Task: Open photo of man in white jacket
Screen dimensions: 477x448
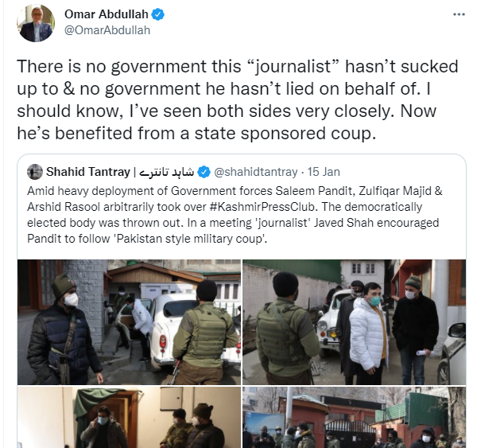Action: pos(354,322)
